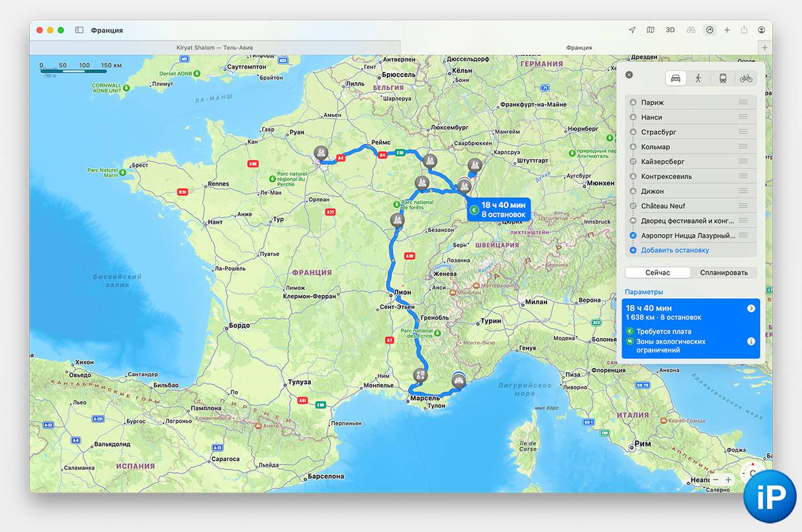The height and width of the screenshot is (532, 802).
Task: Click the directions button in toolbar
Action: (x=710, y=30)
